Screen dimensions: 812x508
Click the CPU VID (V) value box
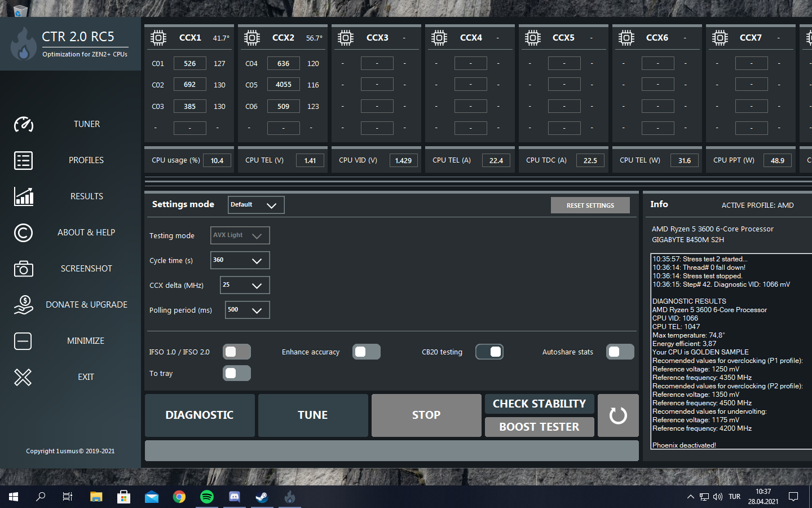click(403, 161)
